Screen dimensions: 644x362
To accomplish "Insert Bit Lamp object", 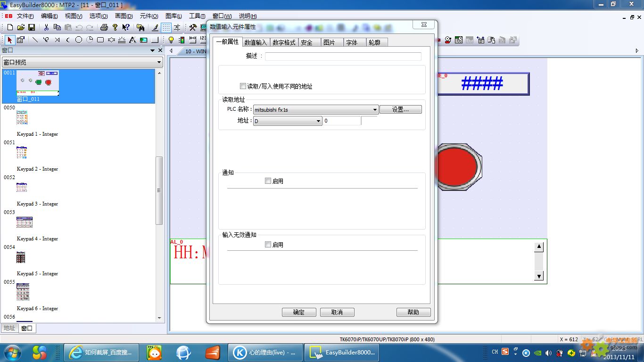I will (171, 40).
